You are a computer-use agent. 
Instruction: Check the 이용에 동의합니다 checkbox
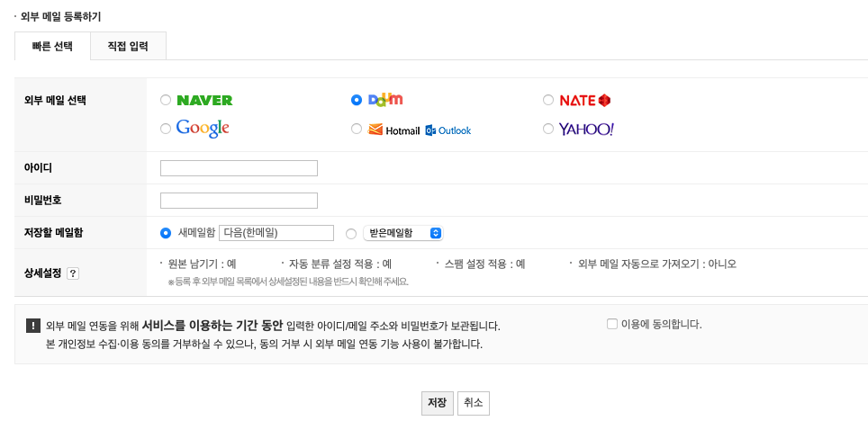(x=611, y=324)
